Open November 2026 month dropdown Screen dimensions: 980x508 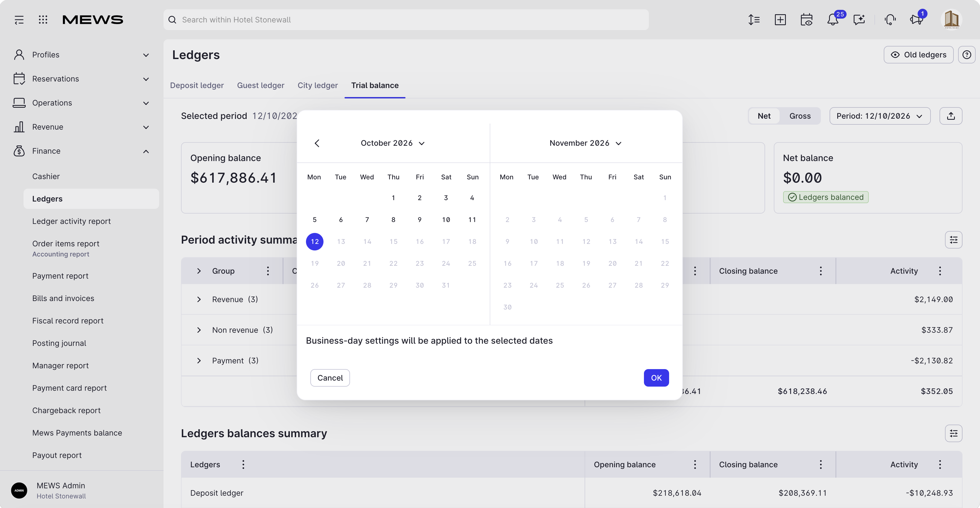point(585,143)
